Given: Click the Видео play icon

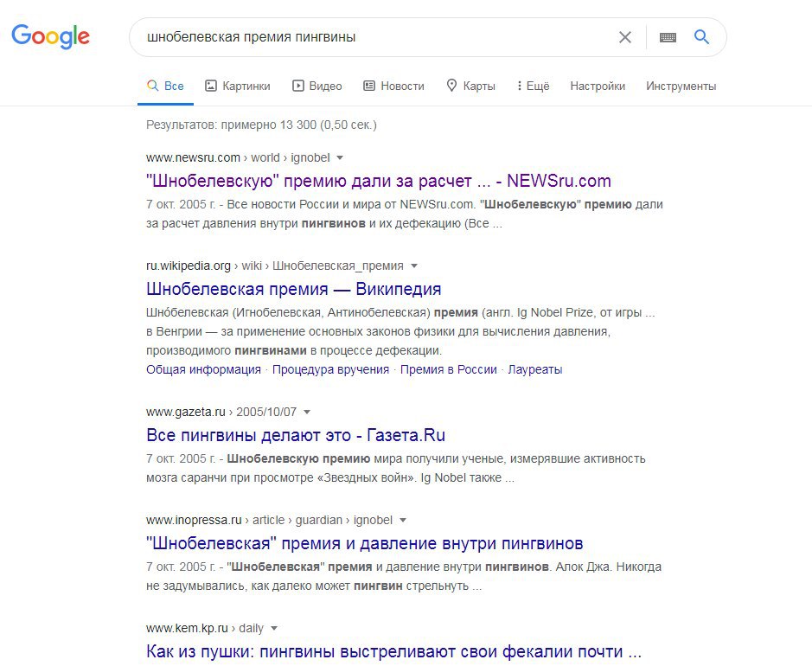Looking at the screenshot, I should pyautogui.click(x=298, y=86).
